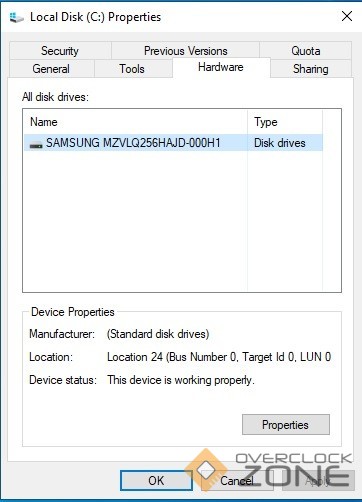This screenshot has width=362, height=502.
Task: Click the drive icon beside SAMSUNG MZVLQ256HAJD-000H1
Action: click(x=36, y=144)
